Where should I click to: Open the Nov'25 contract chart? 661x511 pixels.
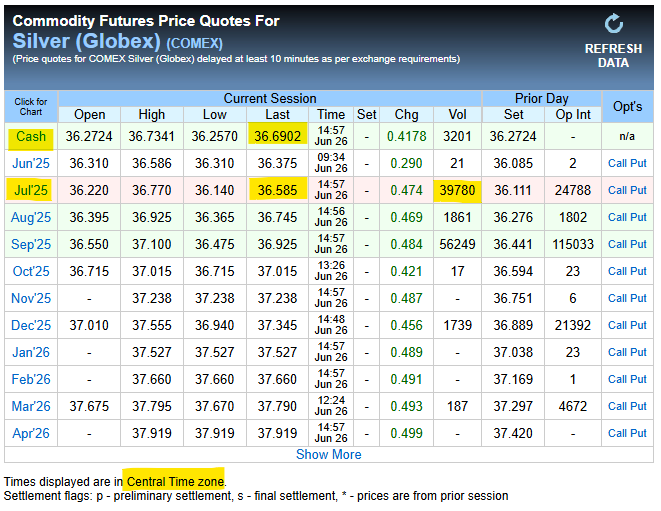[x=31, y=298]
